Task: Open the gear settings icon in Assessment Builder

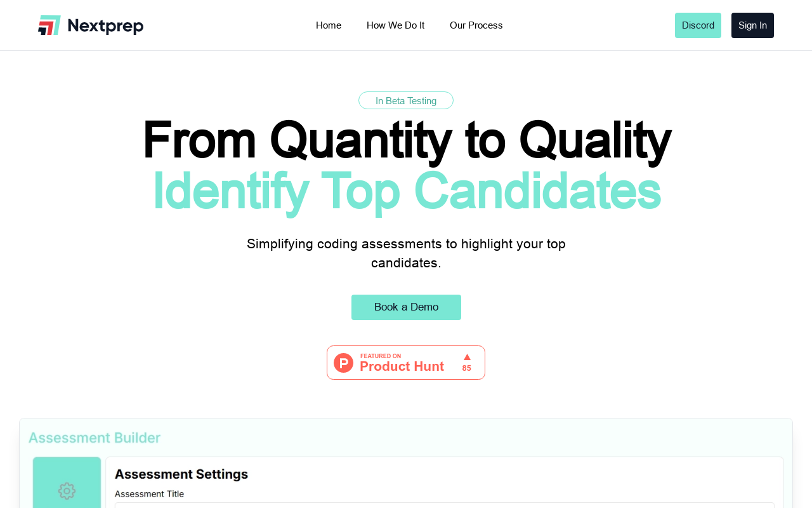Action: (x=67, y=491)
